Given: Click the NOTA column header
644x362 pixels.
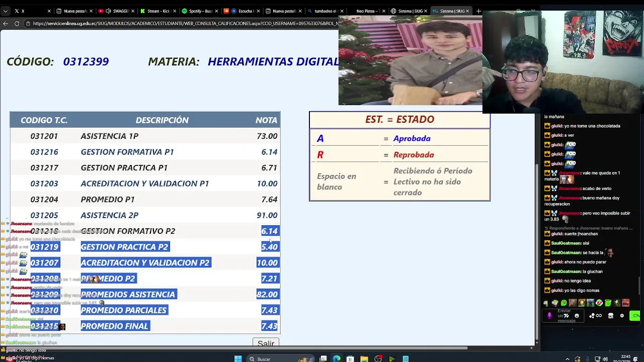Looking at the screenshot, I should pos(266,120).
